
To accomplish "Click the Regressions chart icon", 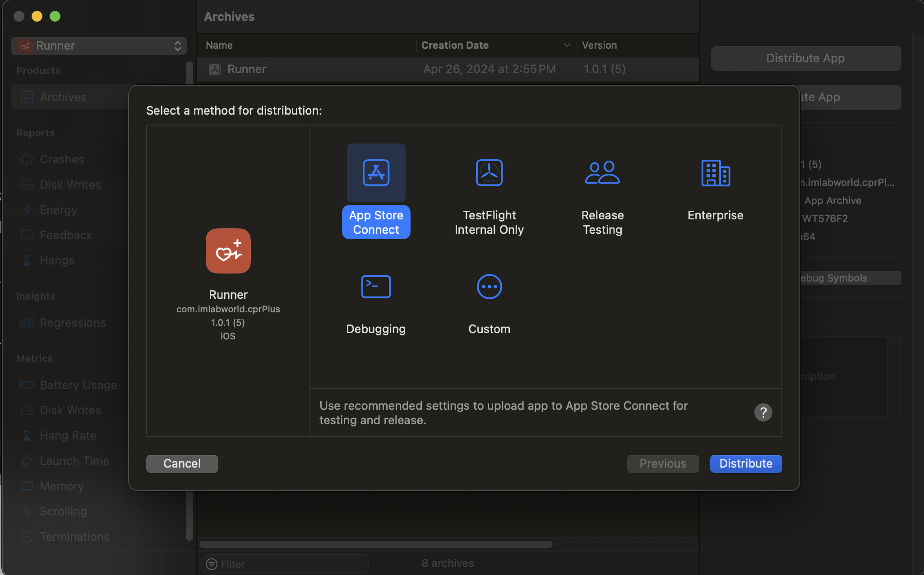I will (27, 323).
